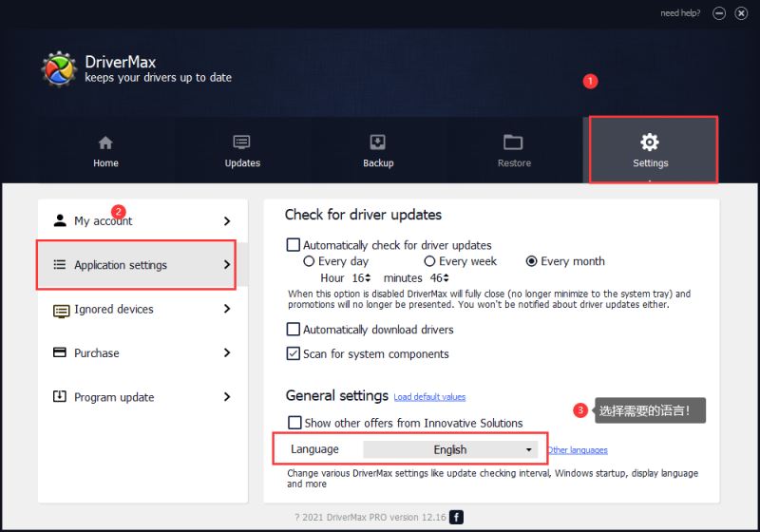Screen dimensions: 760x532
Task: Expand Application settings chevron arrow
Action: click(x=227, y=264)
